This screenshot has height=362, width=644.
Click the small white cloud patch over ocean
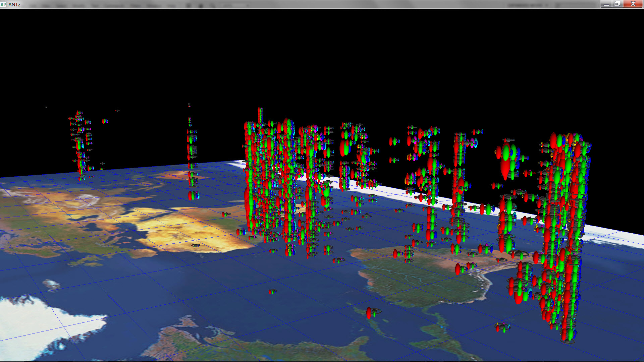[52, 285]
